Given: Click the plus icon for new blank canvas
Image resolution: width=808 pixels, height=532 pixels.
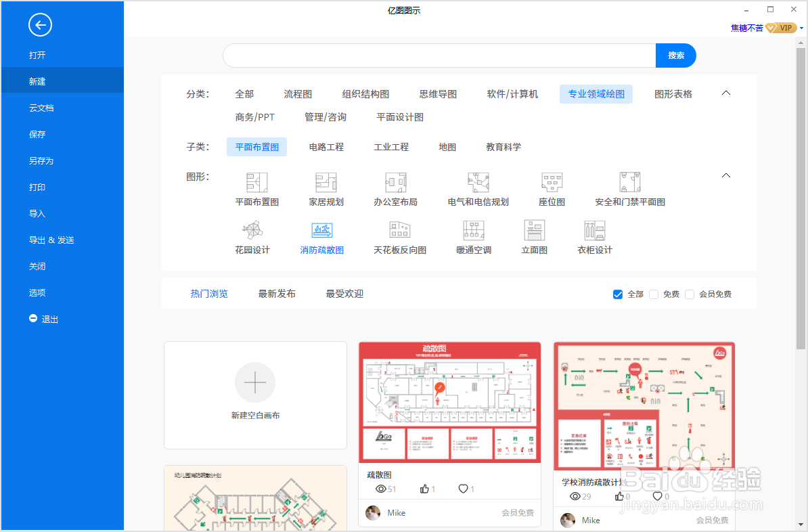Looking at the screenshot, I should point(255,382).
